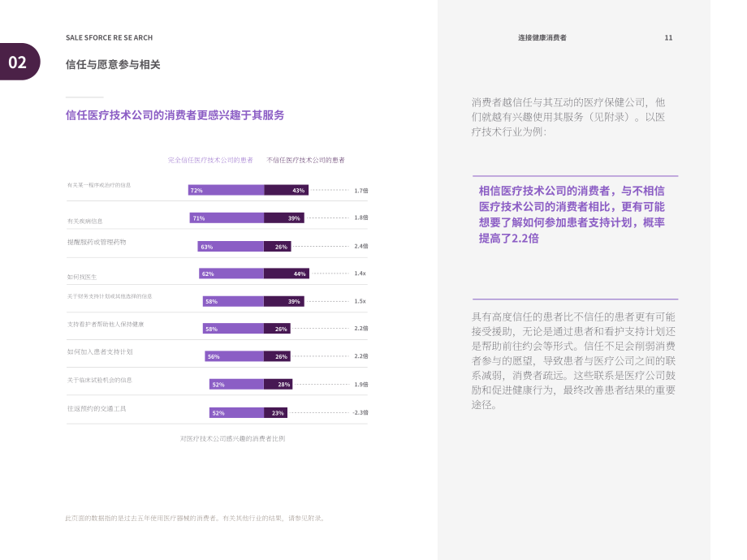Click the chart caption "对医疗技术公司感兴趣的消费者比例"
The height and width of the screenshot is (560, 747).
pos(232,438)
